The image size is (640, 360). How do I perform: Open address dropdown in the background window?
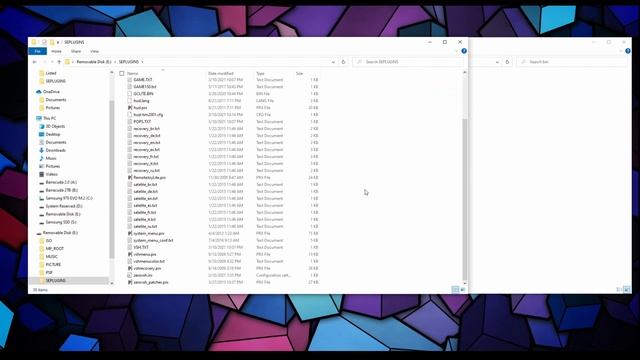497,62
